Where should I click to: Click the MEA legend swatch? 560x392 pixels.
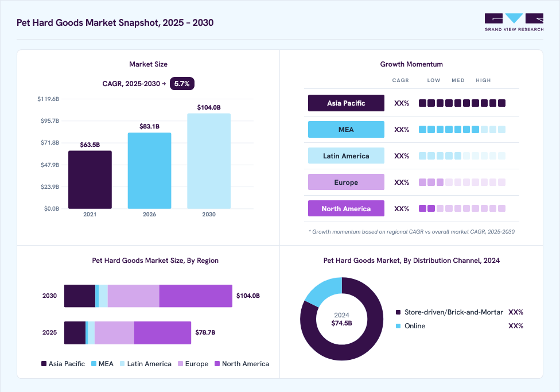point(94,364)
